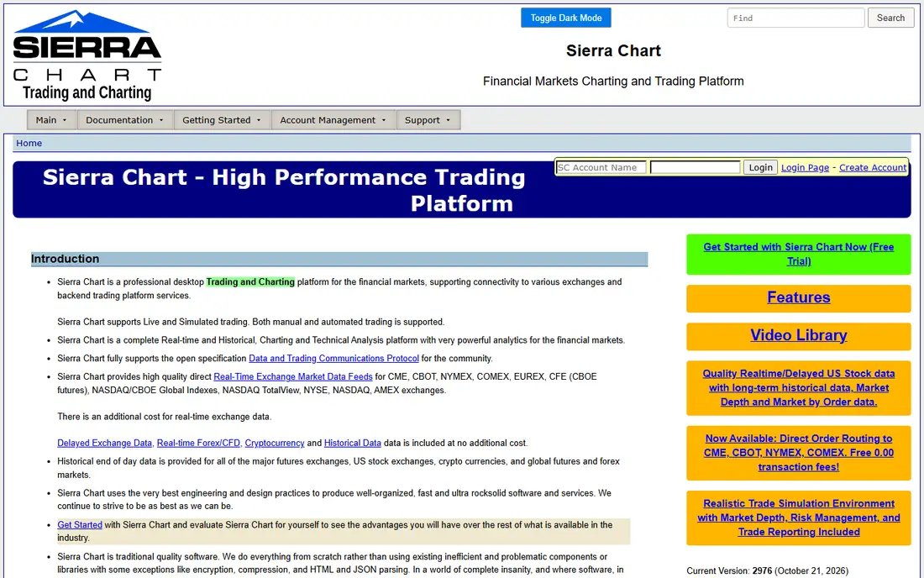Click 'Financial Markets Charting and Trading Platform' subtitle
Image resolution: width=924 pixels, height=578 pixels.
click(x=613, y=81)
